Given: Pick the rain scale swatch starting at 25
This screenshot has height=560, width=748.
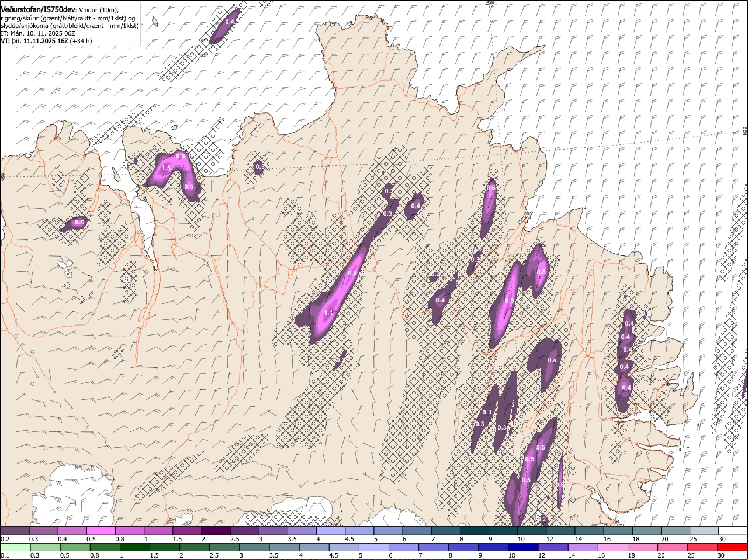Looking at the screenshot, I should click(x=702, y=547).
